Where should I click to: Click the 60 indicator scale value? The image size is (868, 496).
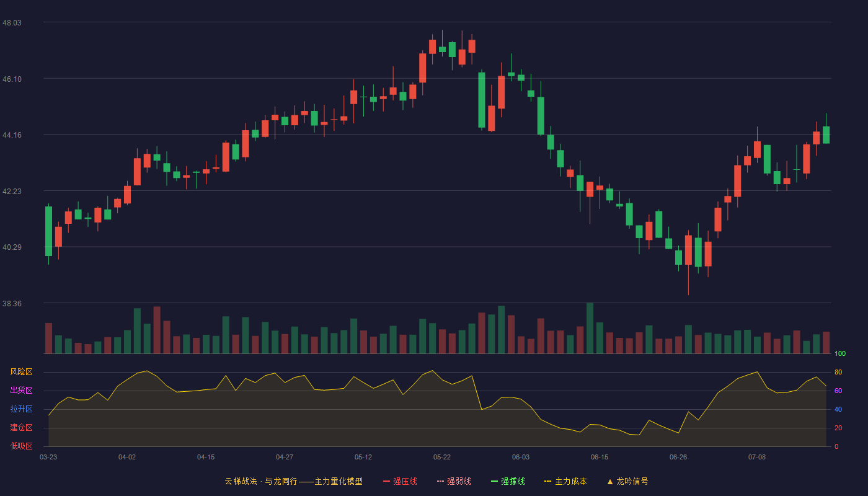(x=838, y=391)
